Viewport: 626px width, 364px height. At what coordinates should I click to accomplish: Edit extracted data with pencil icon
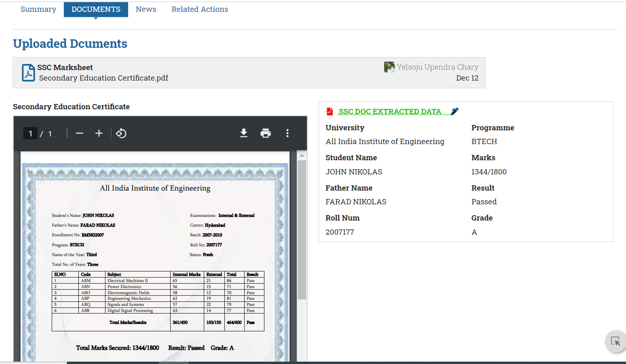pyautogui.click(x=455, y=111)
